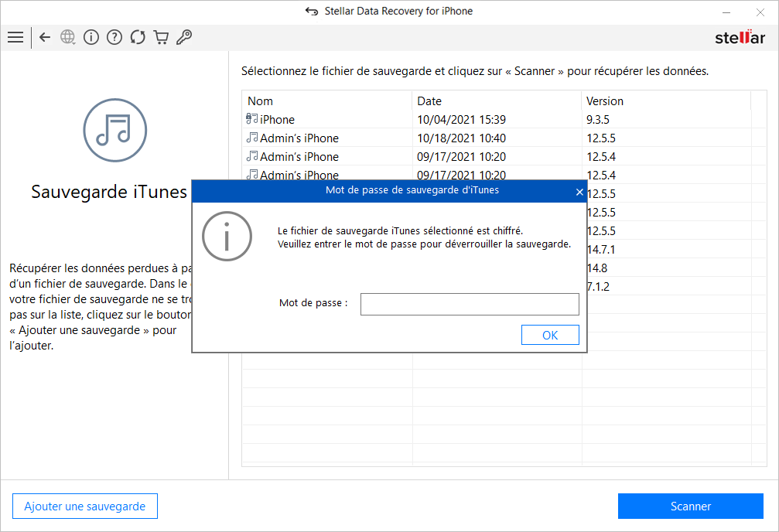
Task: Sort by Date column header
Action: coord(497,101)
